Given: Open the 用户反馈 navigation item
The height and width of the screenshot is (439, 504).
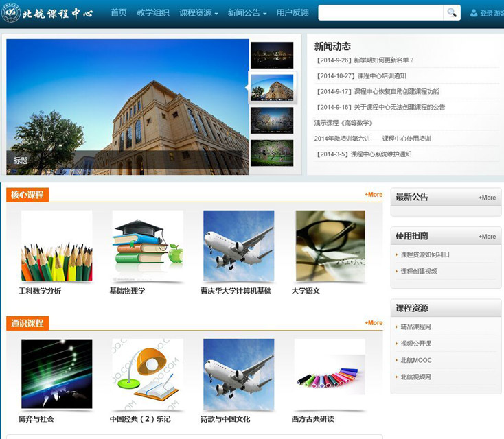Looking at the screenshot, I should (293, 13).
